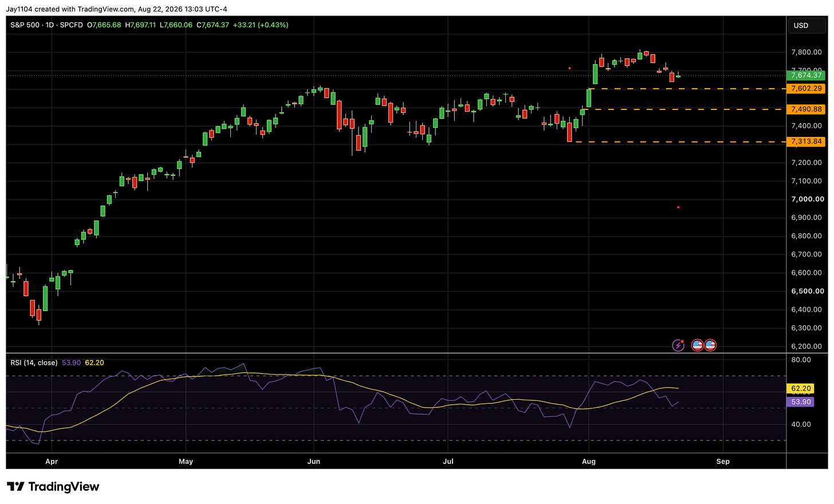Image resolution: width=834 pixels, height=504 pixels.
Task: Click the Jun label on the time axis
Action: coord(313,462)
